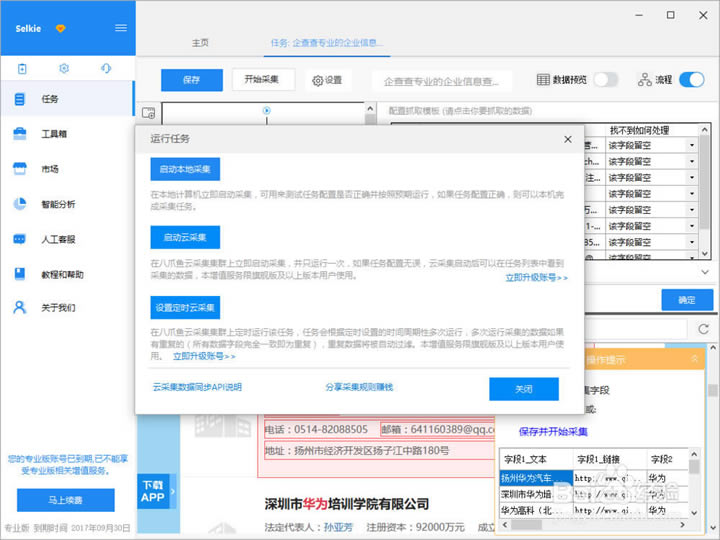
Task: Click the 启动本地采集 button
Action: (x=185, y=169)
